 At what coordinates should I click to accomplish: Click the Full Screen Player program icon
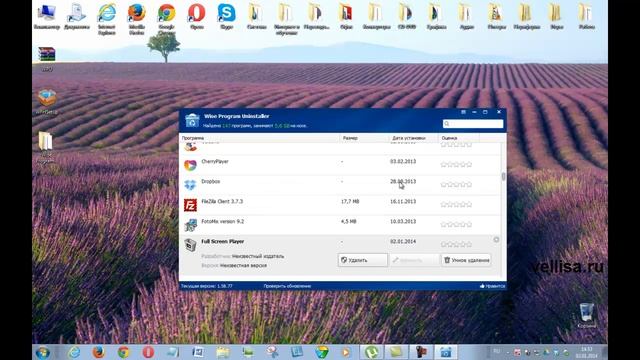tap(190, 245)
